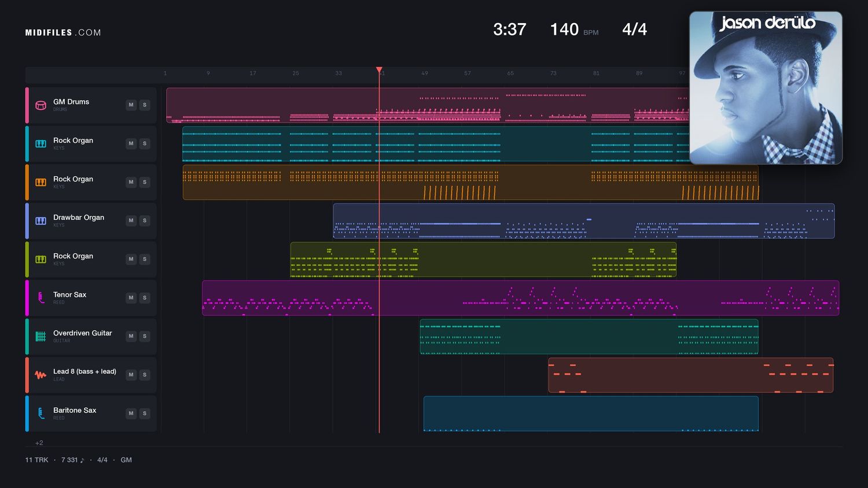This screenshot has height=488, width=868.
Task: Click the Baritone Sax instrument icon
Action: tap(41, 413)
